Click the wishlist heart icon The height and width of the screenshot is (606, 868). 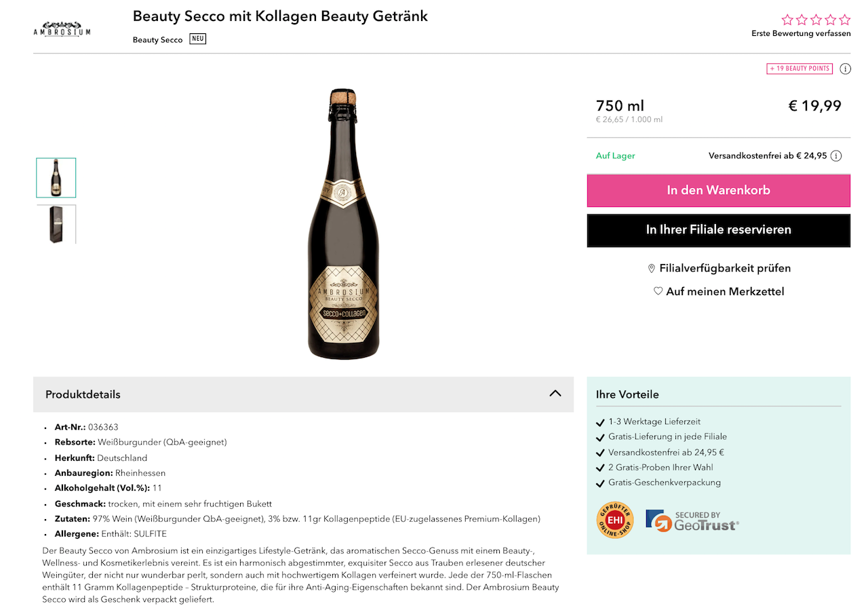658,291
